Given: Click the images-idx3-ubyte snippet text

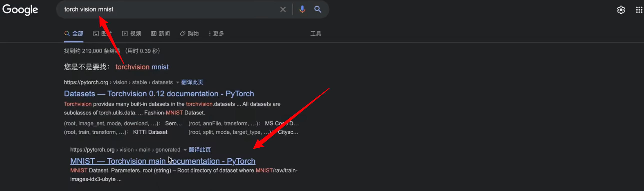Looking at the screenshot, I should [93, 179].
